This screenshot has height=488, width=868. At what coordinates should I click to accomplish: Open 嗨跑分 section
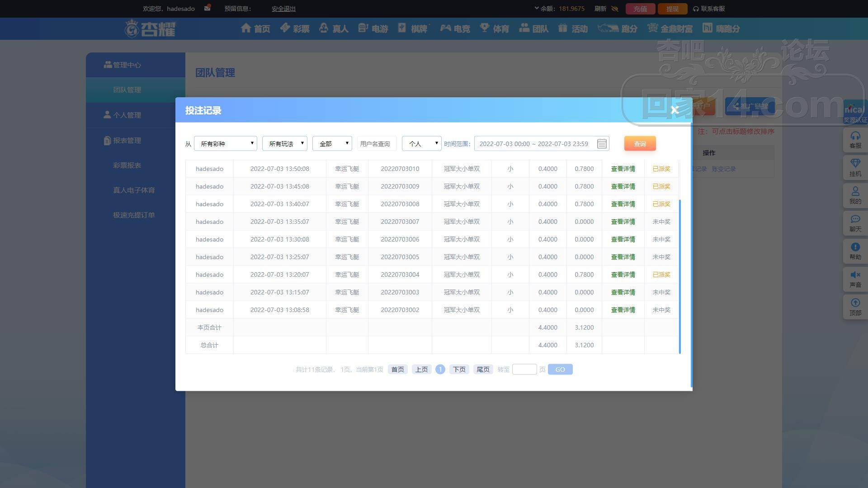click(721, 28)
